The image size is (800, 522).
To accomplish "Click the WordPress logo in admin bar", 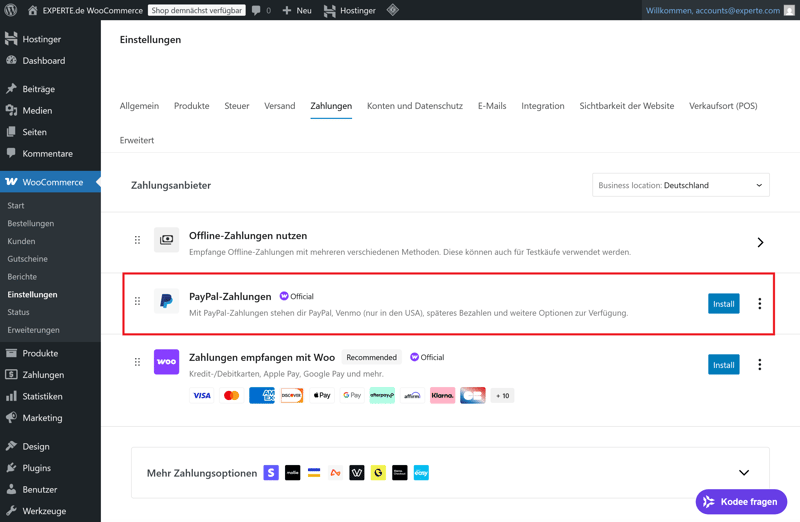I will point(11,10).
